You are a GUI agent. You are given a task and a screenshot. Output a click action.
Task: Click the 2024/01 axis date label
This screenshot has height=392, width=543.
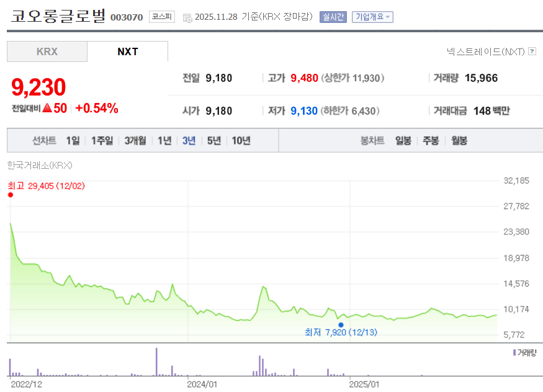pyautogui.click(x=202, y=384)
